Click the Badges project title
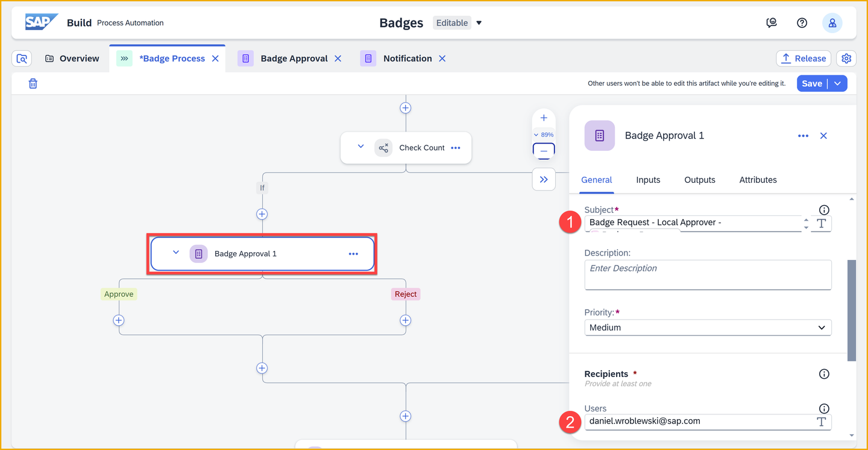 click(401, 23)
